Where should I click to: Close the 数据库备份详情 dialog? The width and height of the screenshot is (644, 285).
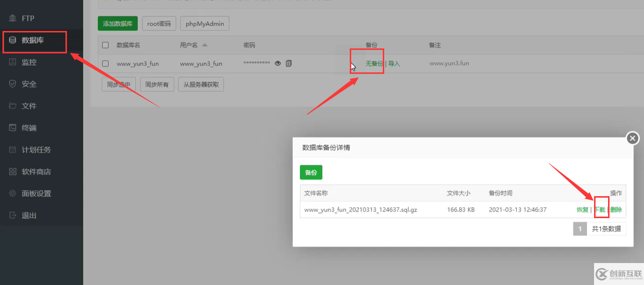tap(633, 138)
